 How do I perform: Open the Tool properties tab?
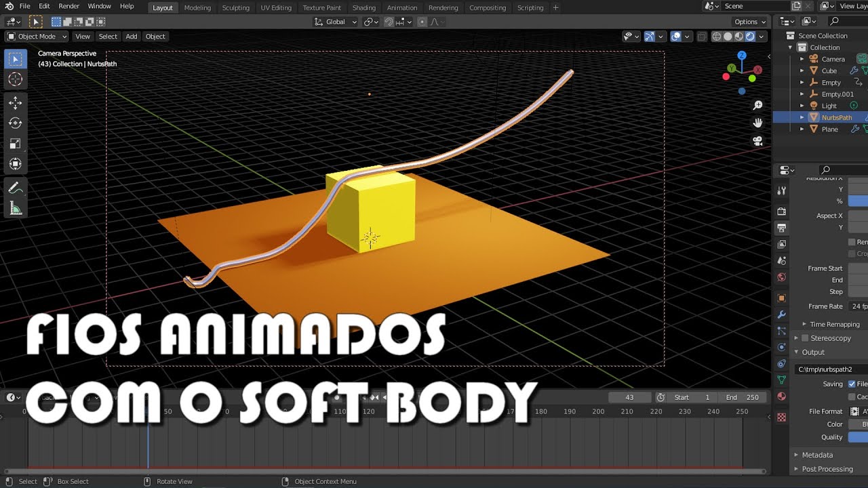[782, 192]
